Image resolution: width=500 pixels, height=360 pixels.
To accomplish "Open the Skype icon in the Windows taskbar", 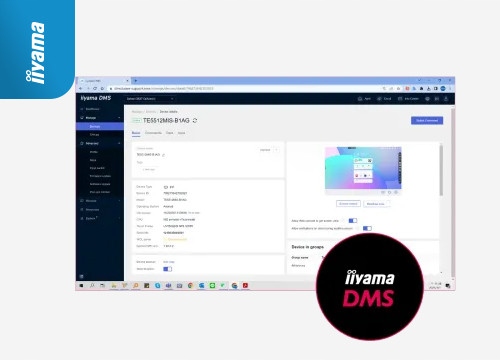I will pyautogui.click(x=157, y=286).
